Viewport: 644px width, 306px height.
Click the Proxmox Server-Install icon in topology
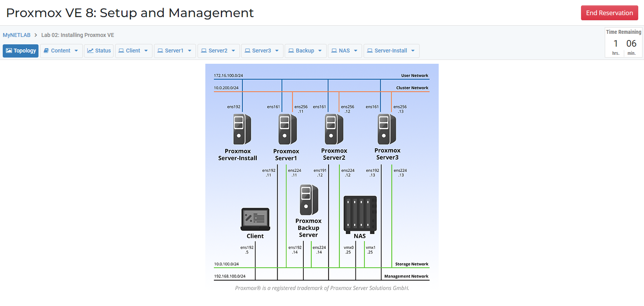coord(242,129)
